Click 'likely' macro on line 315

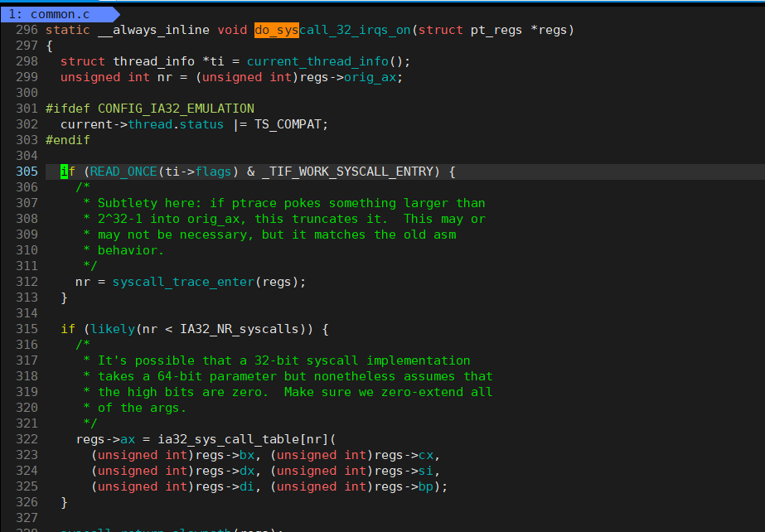(113, 329)
